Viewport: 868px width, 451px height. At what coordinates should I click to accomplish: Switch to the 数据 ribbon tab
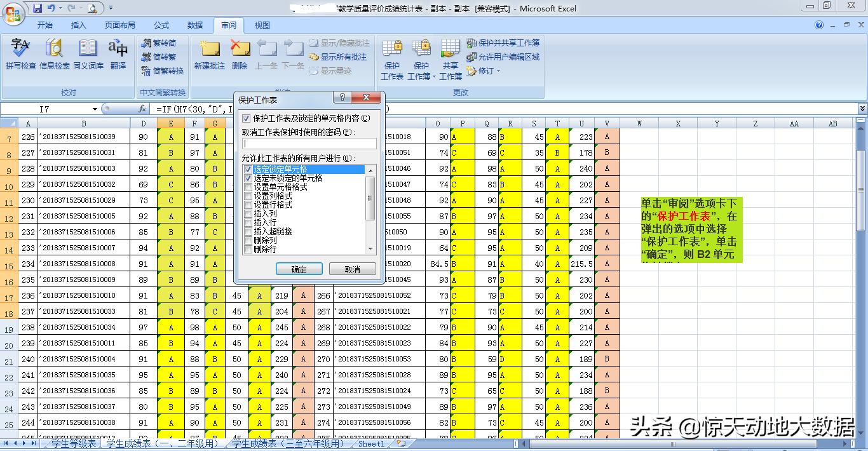click(194, 25)
